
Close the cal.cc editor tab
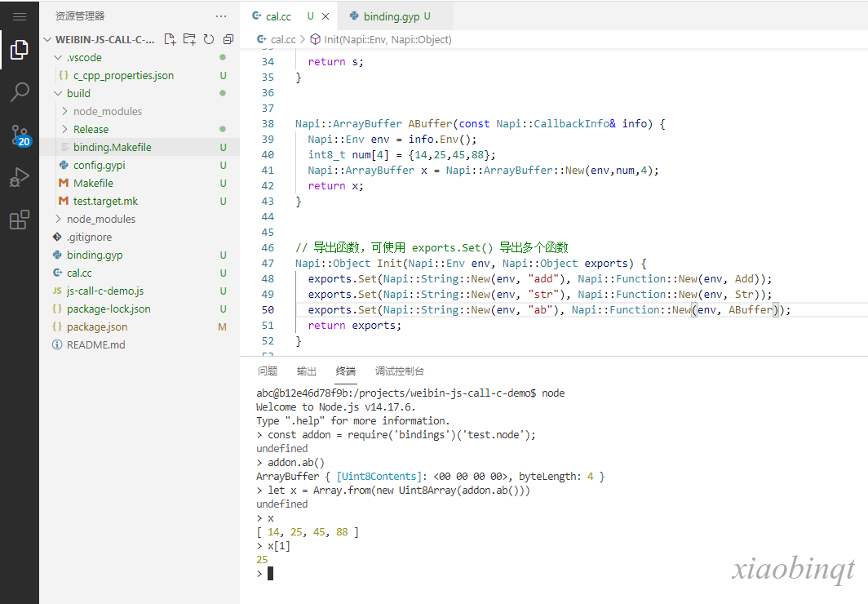click(325, 16)
